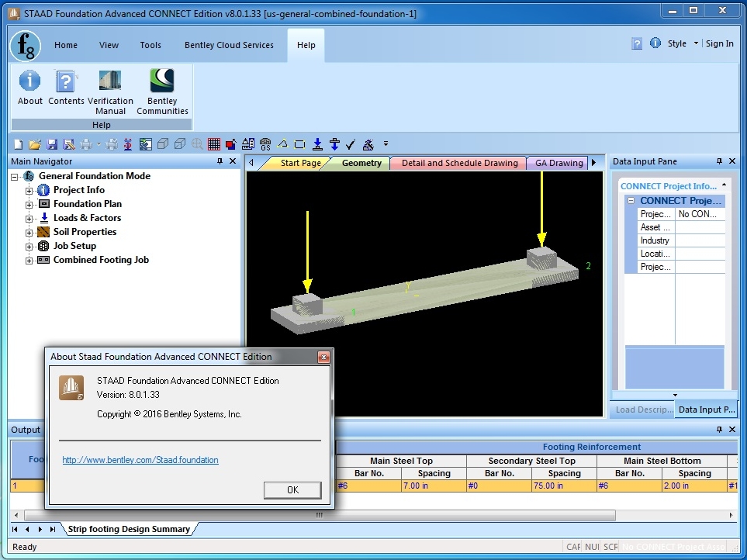Click the red and blue squares icon
Screen dimensions: 747x560
231,143
